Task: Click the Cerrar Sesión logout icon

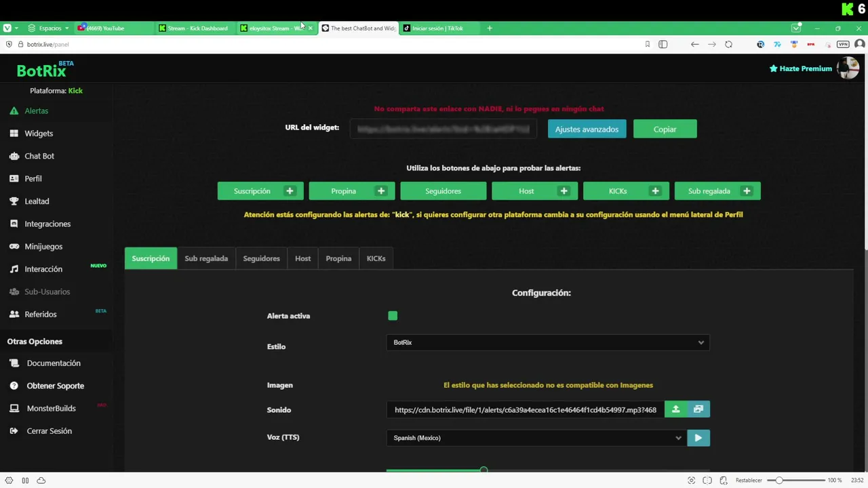Action: pos(14,431)
